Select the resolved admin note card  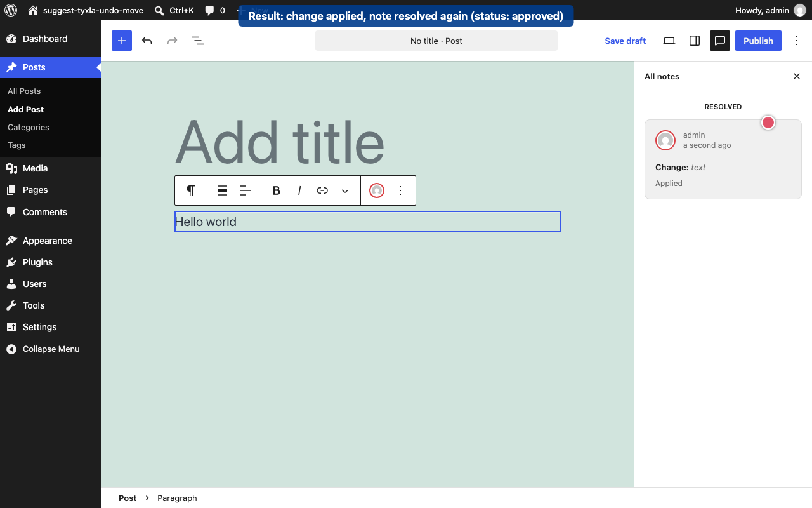(723, 159)
